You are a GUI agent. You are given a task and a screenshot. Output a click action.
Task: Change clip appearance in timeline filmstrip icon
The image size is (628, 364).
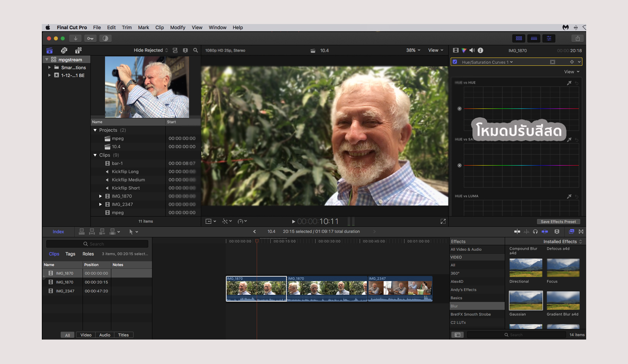(x=557, y=231)
